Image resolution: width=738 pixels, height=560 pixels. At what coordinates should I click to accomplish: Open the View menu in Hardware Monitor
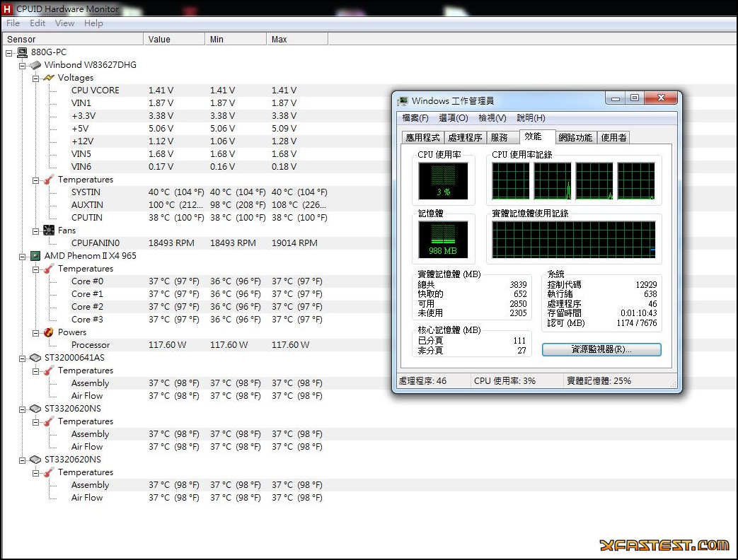[64, 23]
